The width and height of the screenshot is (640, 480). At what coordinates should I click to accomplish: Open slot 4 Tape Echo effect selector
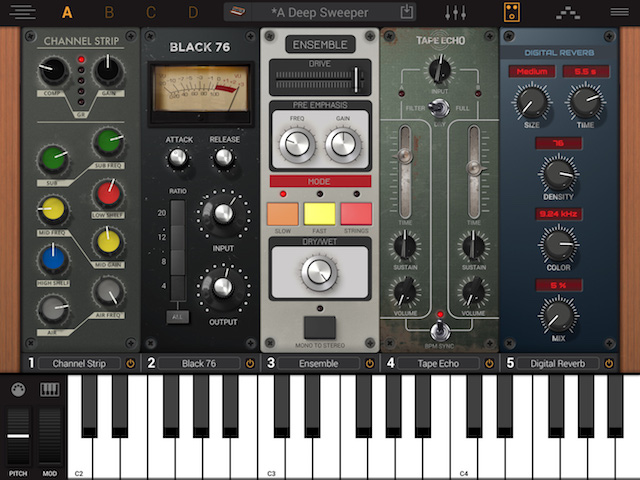click(x=438, y=363)
